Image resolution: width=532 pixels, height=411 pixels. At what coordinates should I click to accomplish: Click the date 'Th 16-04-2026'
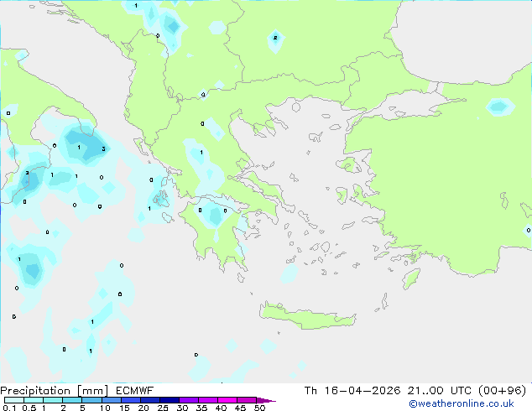(352, 391)
